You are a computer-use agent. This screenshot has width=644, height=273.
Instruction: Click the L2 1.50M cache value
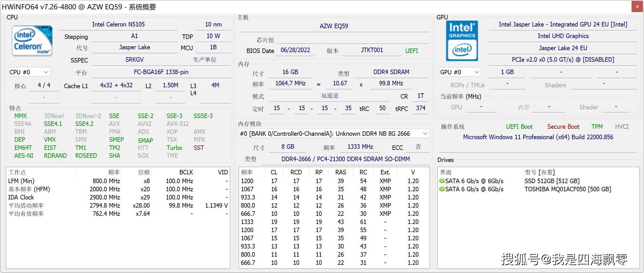point(170,85)
